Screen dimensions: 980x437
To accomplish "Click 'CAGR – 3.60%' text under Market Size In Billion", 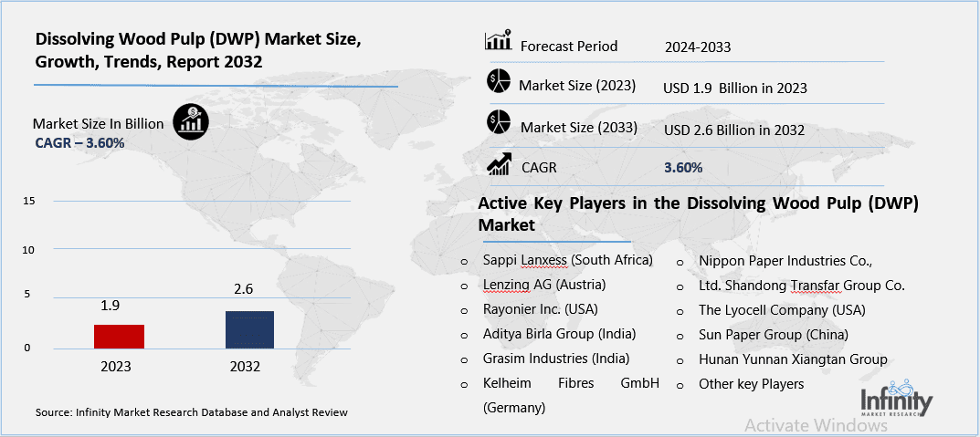I will point(79,143).
